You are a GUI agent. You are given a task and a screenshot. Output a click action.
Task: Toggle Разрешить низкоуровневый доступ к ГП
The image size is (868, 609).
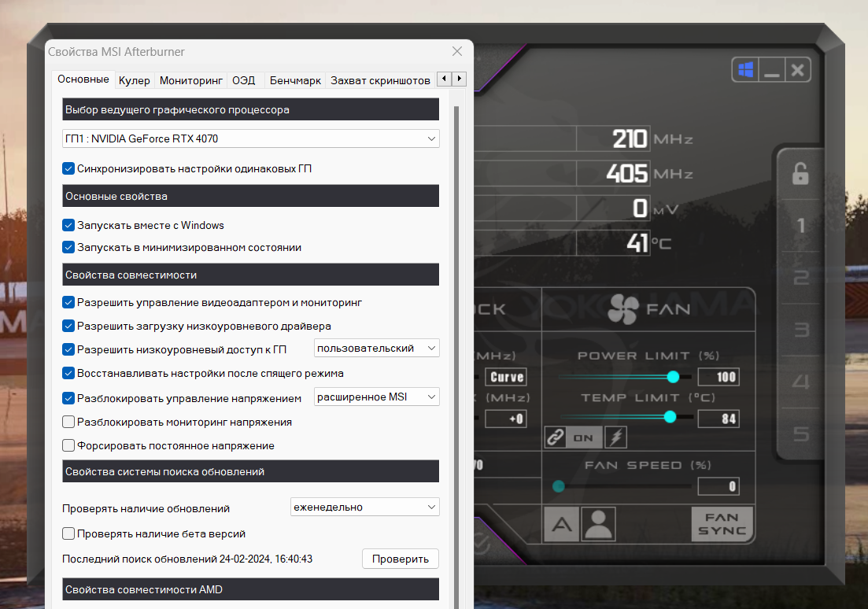point(68,349)
